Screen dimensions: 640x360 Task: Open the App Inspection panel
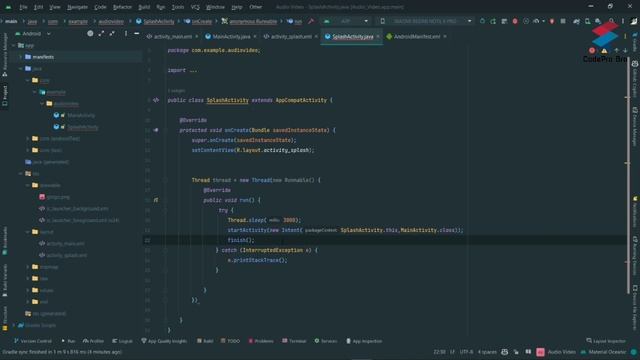(364, 341)
